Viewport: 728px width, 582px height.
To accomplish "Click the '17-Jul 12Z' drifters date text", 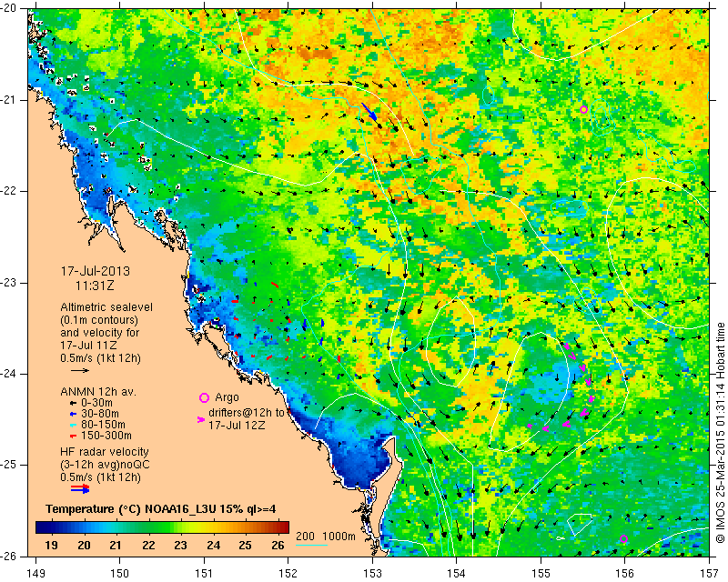I will tap(237, 425).
